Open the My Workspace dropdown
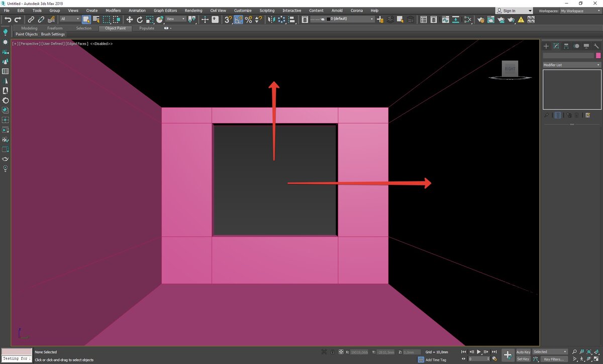Image resolution: width=603 pixels, height=364 pixels. [x=580, y=11]
